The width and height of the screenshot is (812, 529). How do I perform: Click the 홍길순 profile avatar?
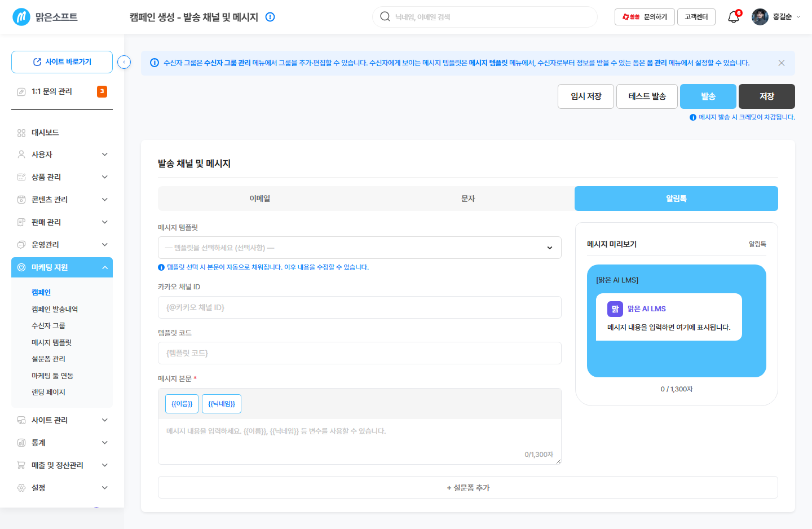pyautogui.click(x=760, y=17)
